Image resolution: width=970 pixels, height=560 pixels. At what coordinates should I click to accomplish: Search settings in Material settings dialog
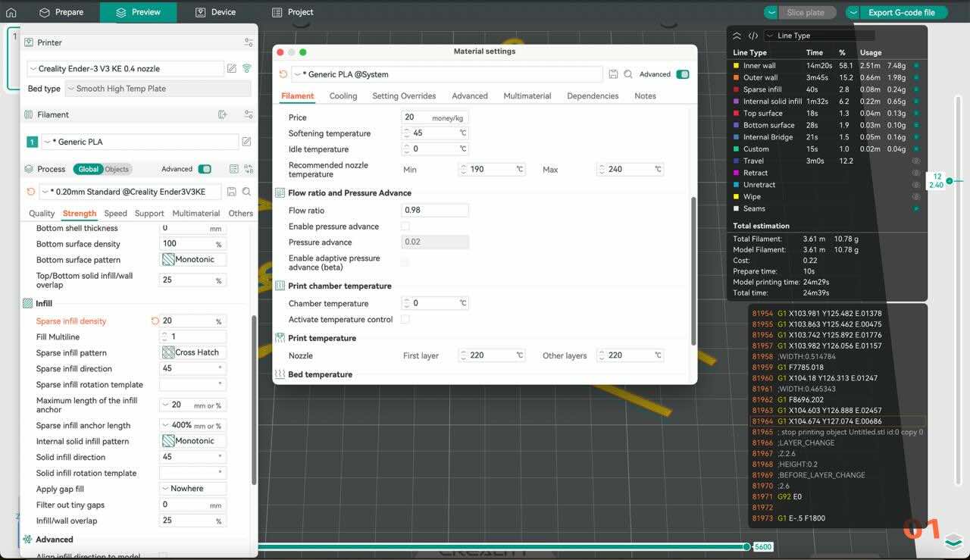pyautogui.click(x=628, y=74)
